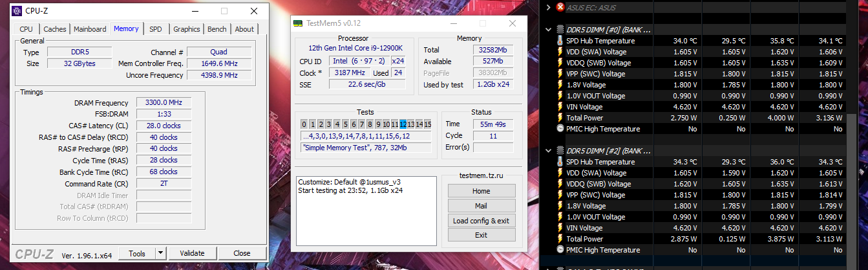The image size is (868, 270).
Task: Click the Uncore Frequency 4398.9 MHz value
Action: [x=218, y=75]
